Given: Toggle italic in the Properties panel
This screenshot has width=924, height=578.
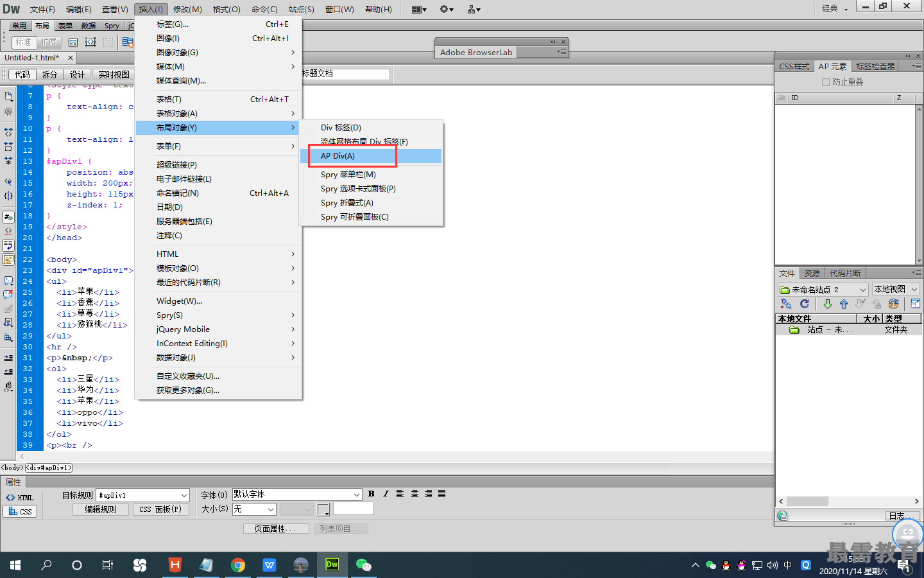Looking at the screenshot, I should click(386, 494).
